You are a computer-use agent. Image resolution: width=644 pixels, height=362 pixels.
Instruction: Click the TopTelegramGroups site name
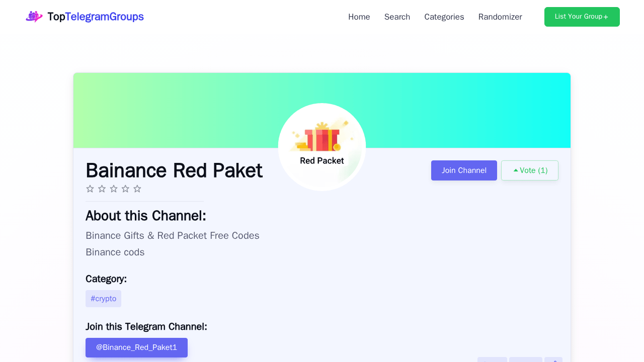click(x=96, y=17)
